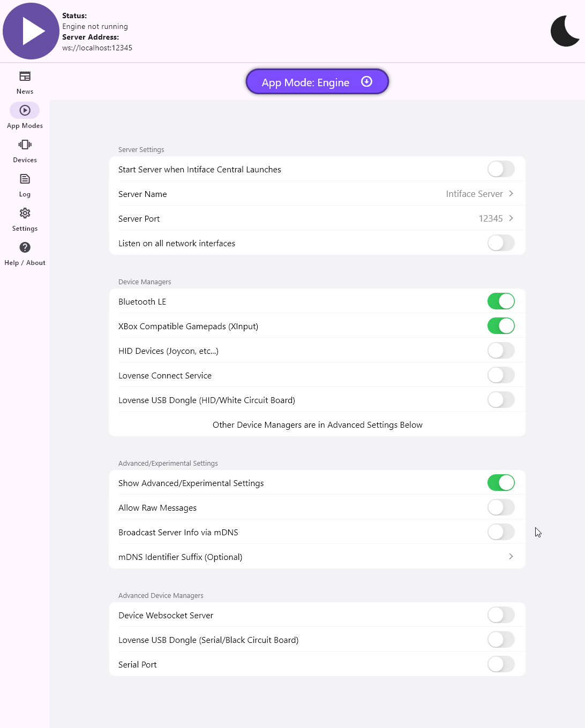
Task: Turn off XBox Compatible Gamepads toggle
Action: click(x=501, y=326)
